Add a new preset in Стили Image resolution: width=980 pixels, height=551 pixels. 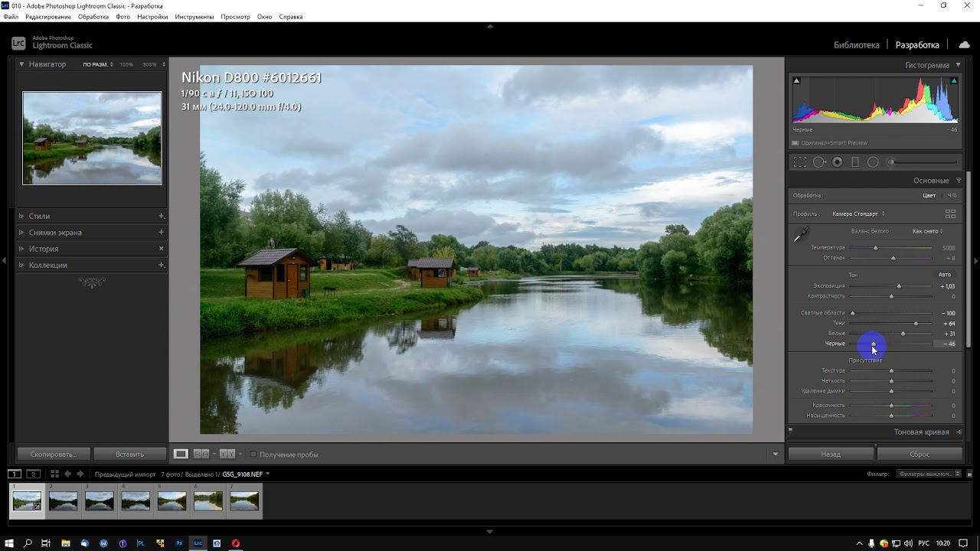point(161,216)
